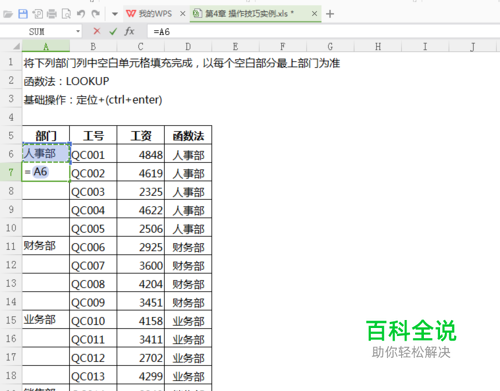Click the 部门 header cell
Image resolution: width=500 pixels, height=391 pixels.
[46, 135]
